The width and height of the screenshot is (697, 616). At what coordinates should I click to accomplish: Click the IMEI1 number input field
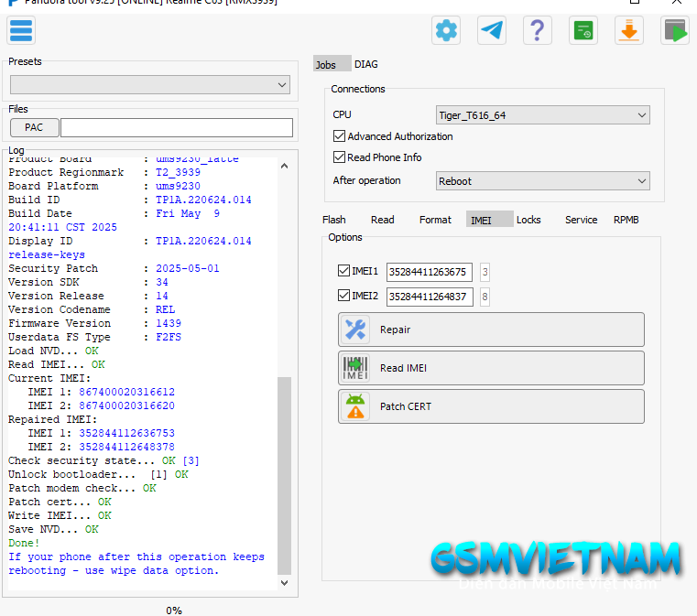click(430, 272)
